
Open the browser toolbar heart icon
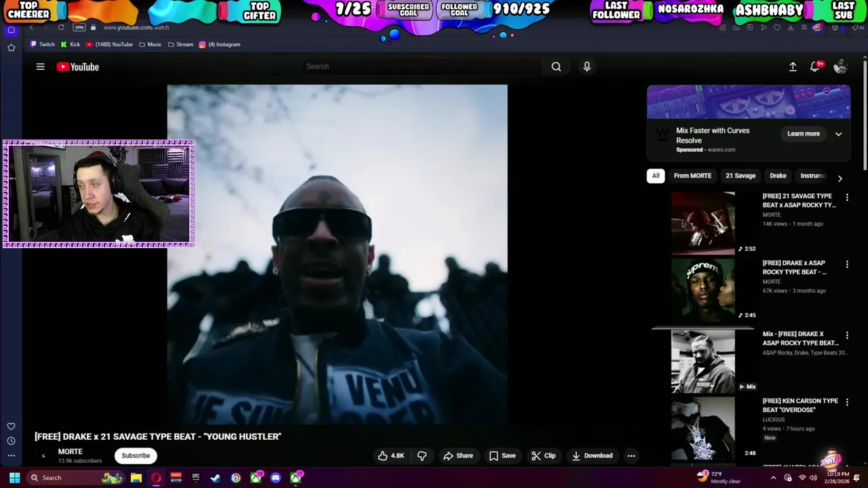pyautogui.click(x=777, y=27)
